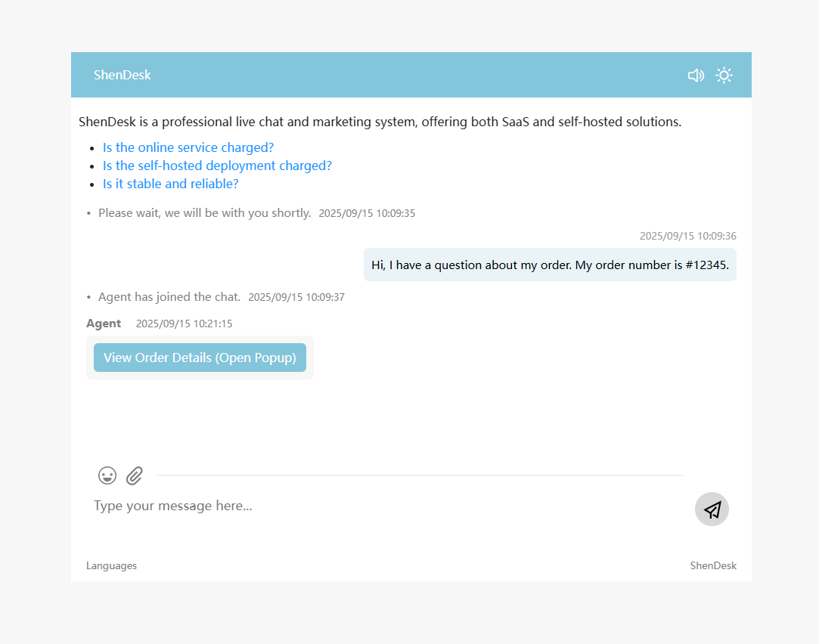Click the Agent name label
The image size is (819, 644).
click(104, 324)
